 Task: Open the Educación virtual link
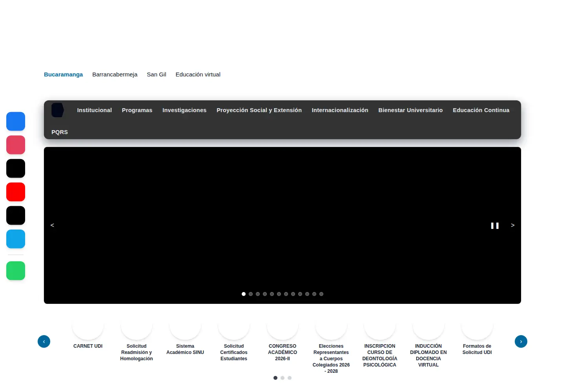coord(198,74)
